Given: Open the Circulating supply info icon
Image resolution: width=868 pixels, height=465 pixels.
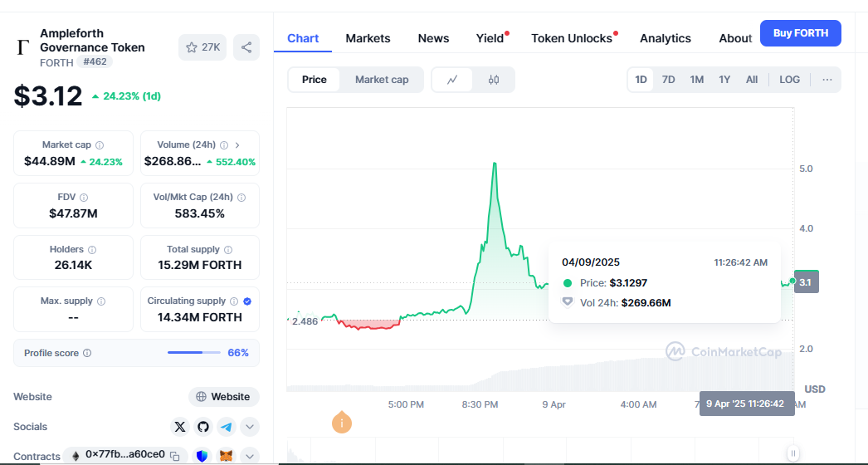Looking at the screenshot, I should pyautogui.click(x=234, y=301).
